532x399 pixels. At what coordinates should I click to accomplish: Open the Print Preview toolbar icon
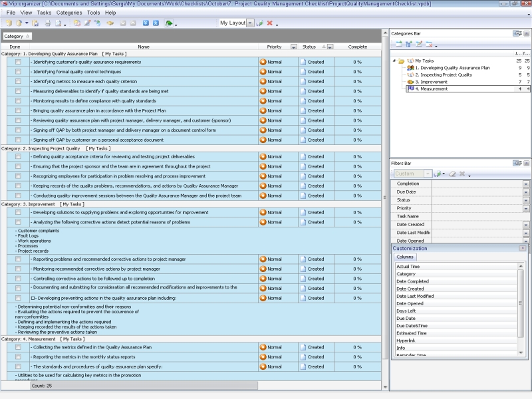57,23
